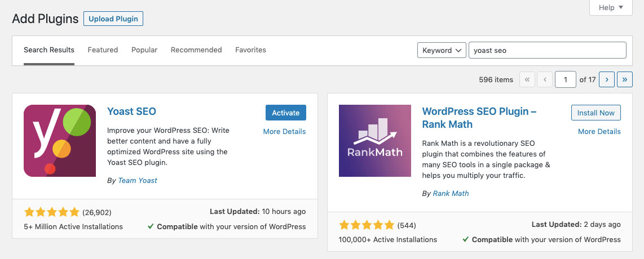
Task: Click the previous page arrow
Action: pyautogui.click(x=545, y=79)
